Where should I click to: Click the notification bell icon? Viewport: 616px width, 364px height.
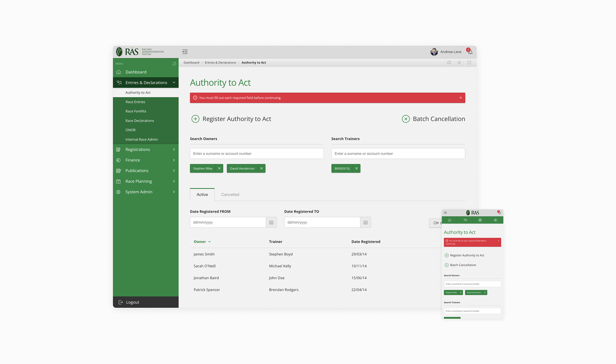(x=470, y=52)
